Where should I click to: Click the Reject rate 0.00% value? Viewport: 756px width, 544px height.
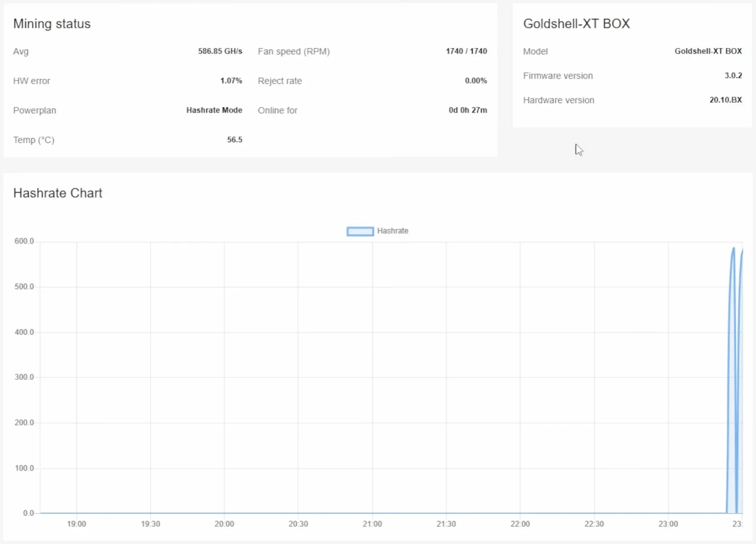click(x=476, y=81)
